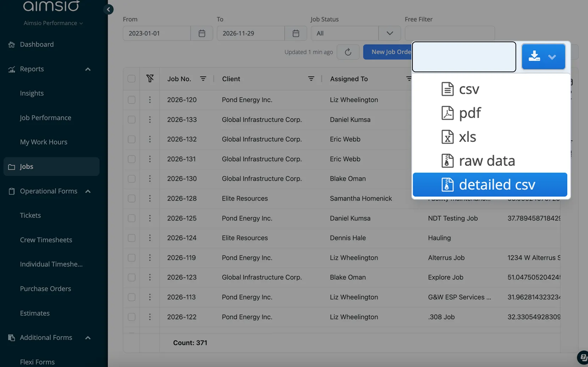
Task: Click the From date input field
Action: (157, 33)
